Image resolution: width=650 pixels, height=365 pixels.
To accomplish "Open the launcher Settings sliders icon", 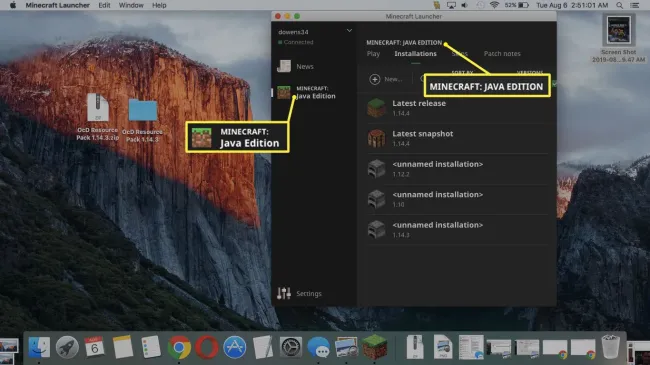I will [x=284, y=293].
